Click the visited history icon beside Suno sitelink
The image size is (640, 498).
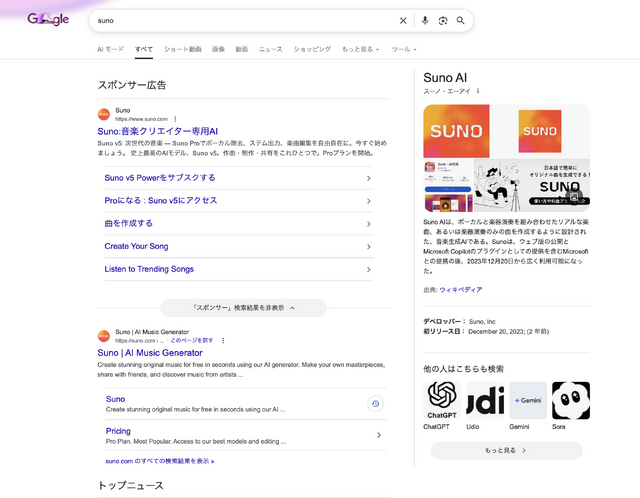tap(375, 403)
